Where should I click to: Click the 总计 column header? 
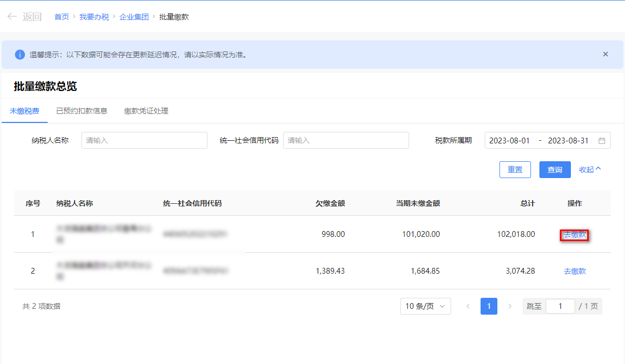[527, 203]
